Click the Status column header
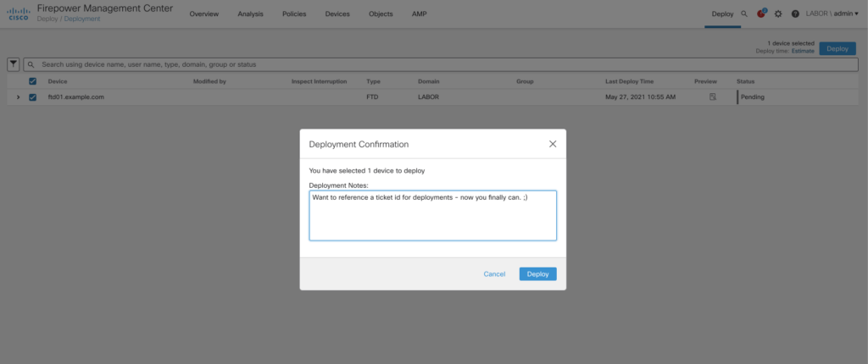Image resolution: width=868 pixels, height=364 pixels. pos(745,81)
